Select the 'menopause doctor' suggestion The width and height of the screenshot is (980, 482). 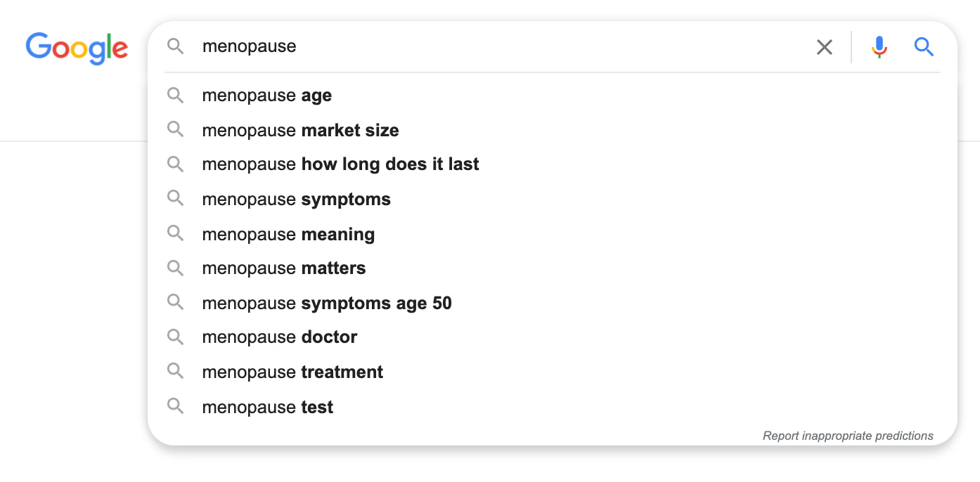tap(279, 337)
